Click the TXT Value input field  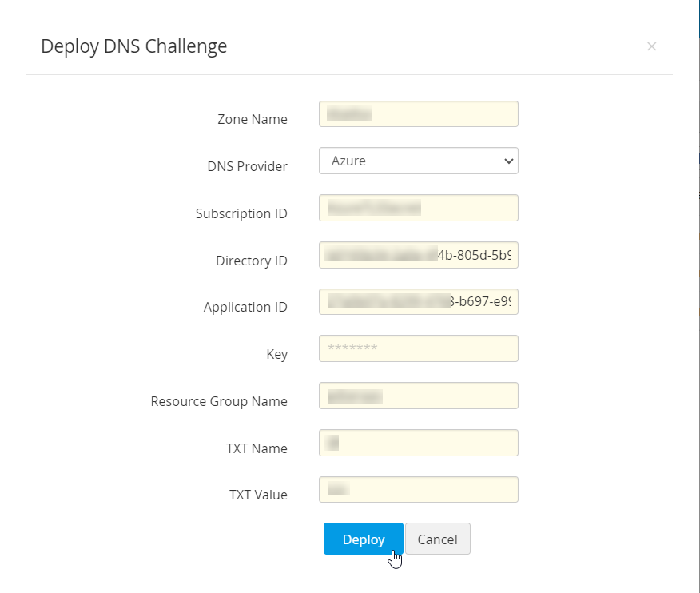(x=418, y=490)
